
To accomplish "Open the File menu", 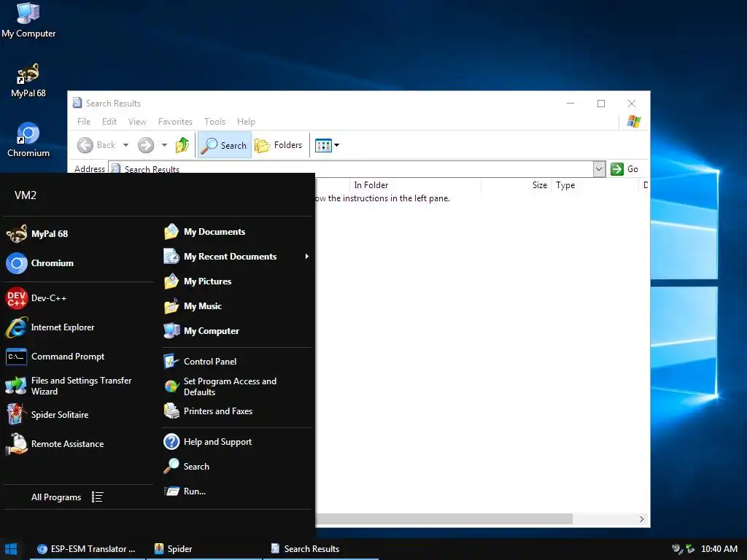I will click(x=84, y=122).
